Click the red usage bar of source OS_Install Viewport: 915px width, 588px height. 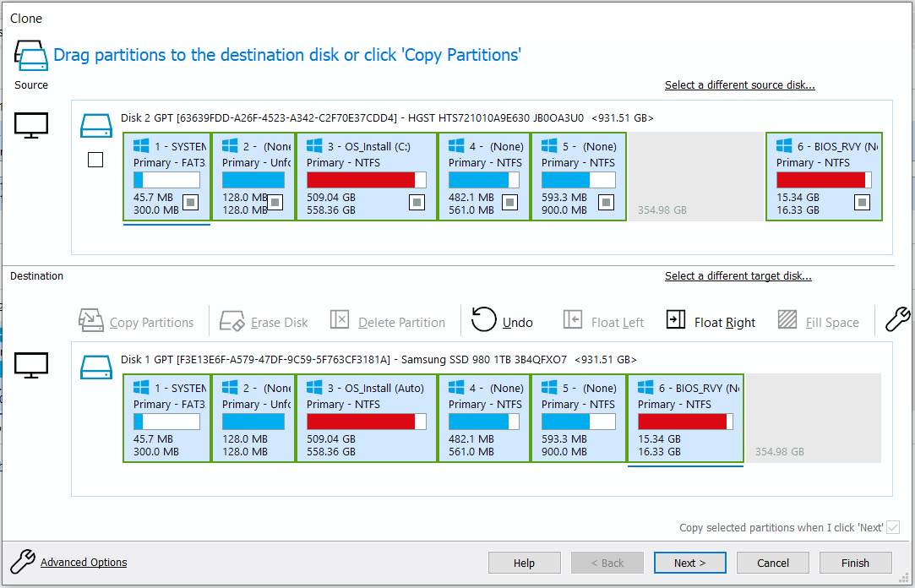[361, 180]
